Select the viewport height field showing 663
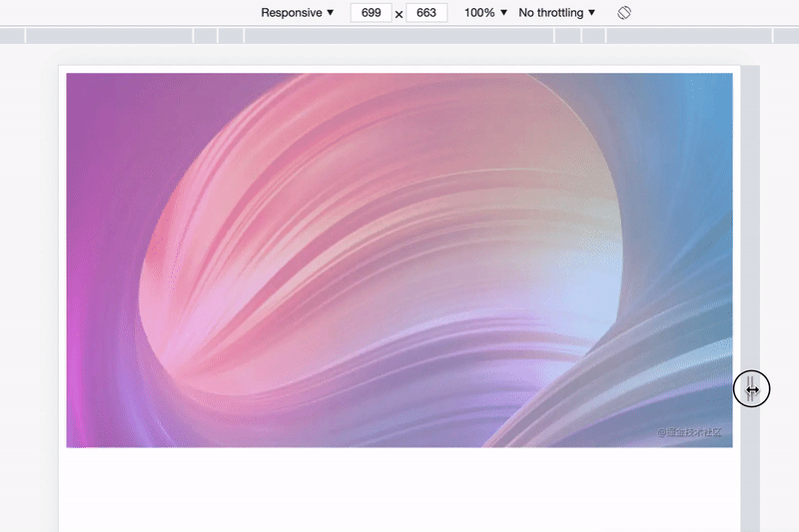The image size is (799, 532). click(426, 13)
